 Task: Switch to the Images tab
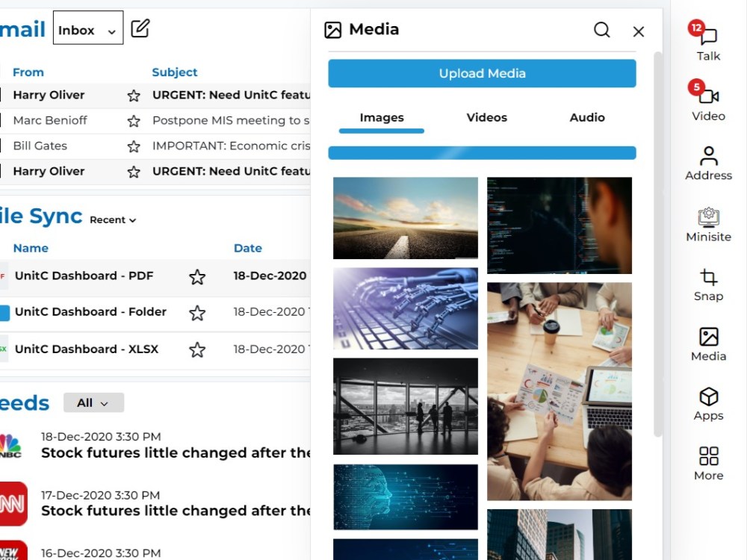tap(382, 118)
